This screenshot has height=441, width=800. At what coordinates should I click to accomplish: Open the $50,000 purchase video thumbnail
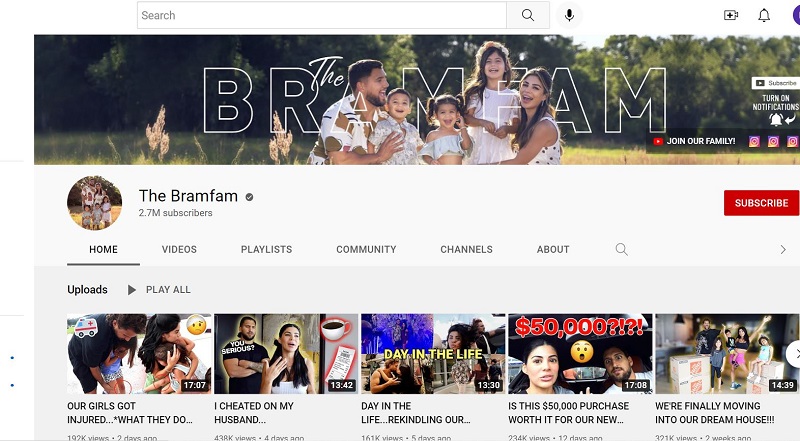click(580, 354)
